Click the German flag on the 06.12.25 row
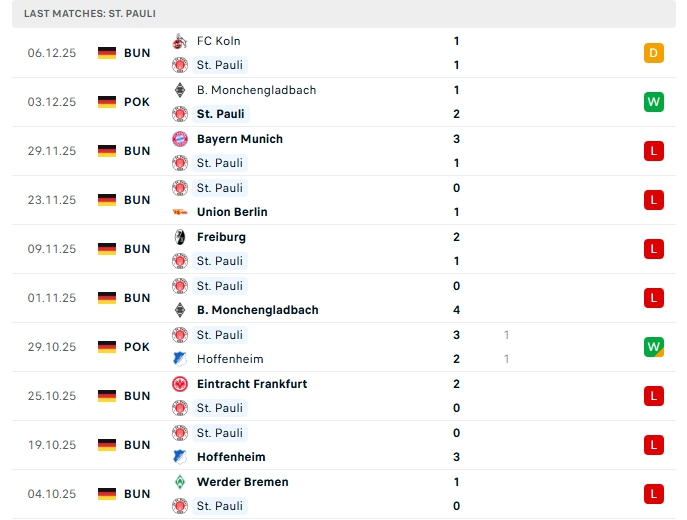 click(x=107, y=53)
